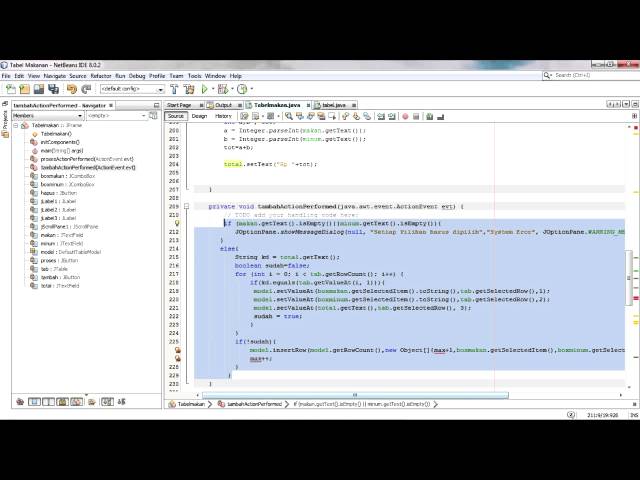Click the first Navigator filter icon at the panel bottom
The width and height of the screenshot is (640, 480).
click(20, 402)
